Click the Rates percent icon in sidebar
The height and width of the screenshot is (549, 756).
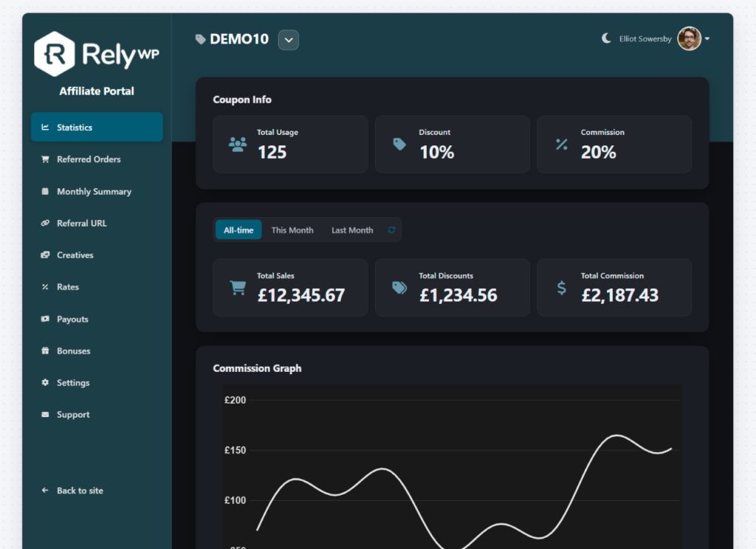tap(45, 287)
